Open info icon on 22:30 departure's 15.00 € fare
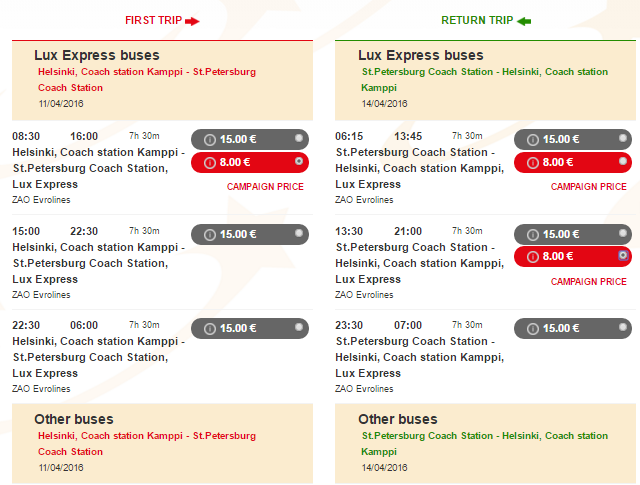640x485 pixels. click(x=210, y=329)
